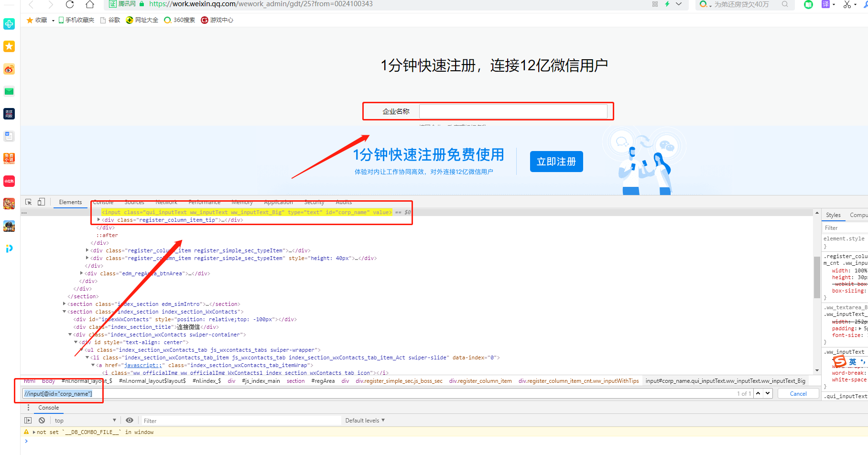Toggle the device toolbar in DevTools
This screenshot has height=455, width=868.
[x=41, y=202]
